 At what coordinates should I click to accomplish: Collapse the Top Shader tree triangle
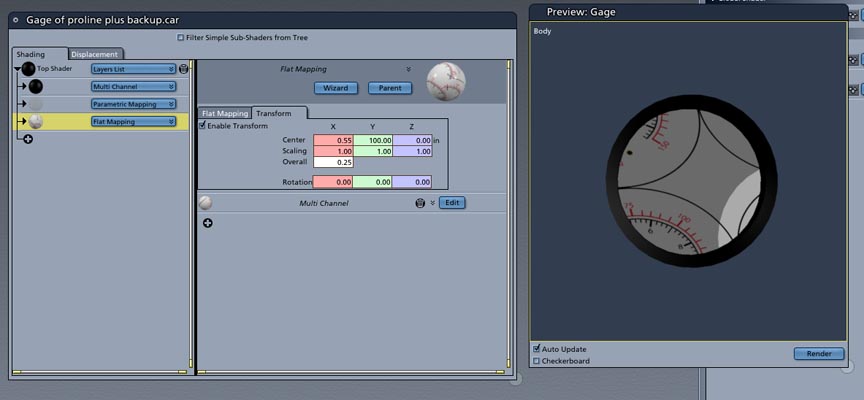(18, 69)
